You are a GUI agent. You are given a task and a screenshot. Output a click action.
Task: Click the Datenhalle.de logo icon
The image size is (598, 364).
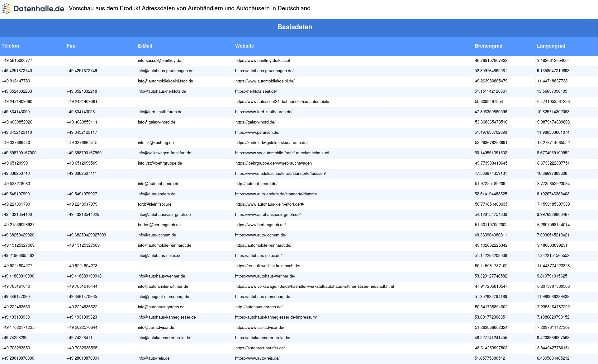coord(6,9)
